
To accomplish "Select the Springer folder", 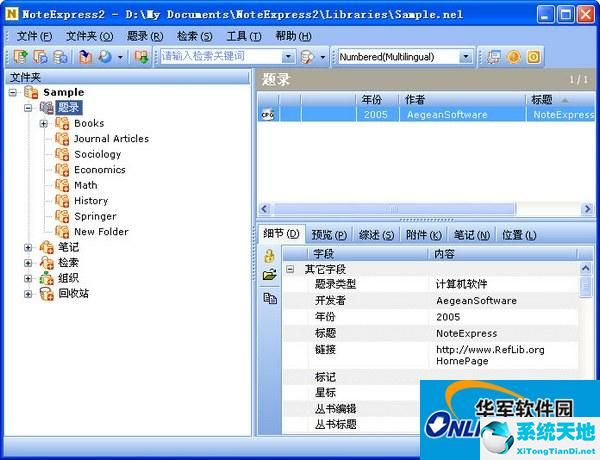I will (x=95, y=216).
